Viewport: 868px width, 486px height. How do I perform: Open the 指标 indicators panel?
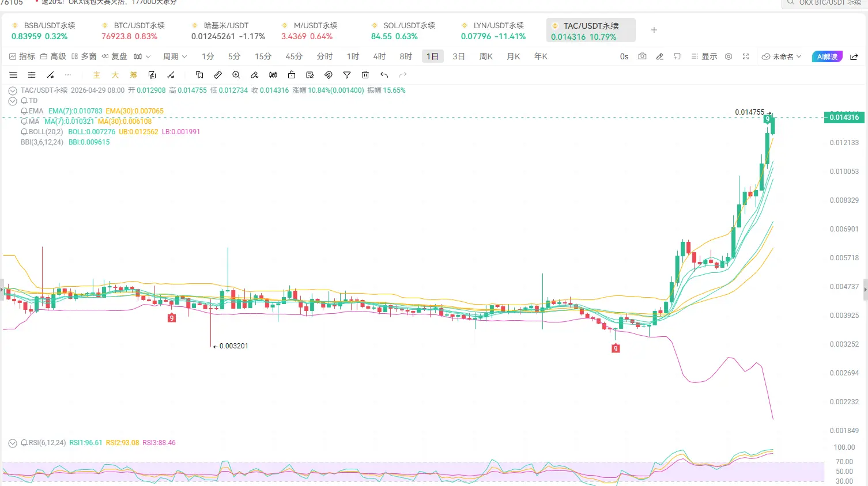(22, 56)
